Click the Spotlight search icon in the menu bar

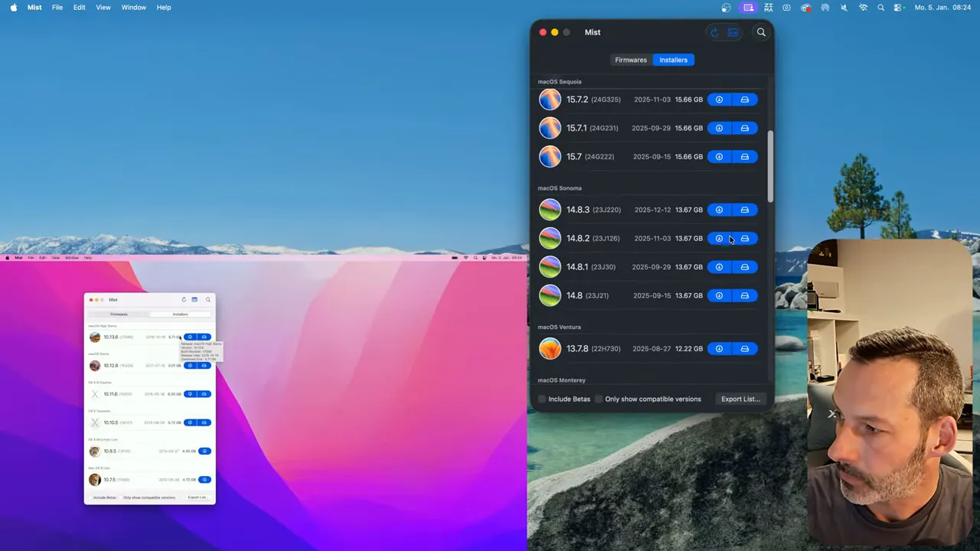(880, 7)
